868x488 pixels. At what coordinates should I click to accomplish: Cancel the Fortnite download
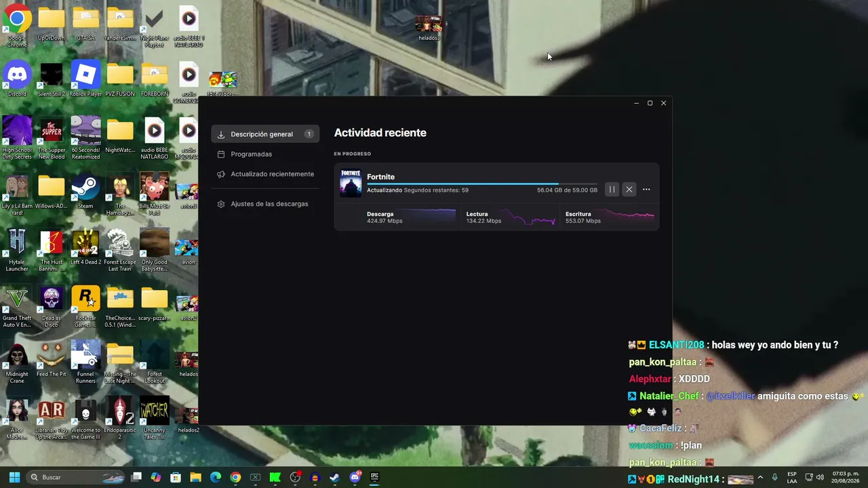pyautogui.click(x=629, y=190)
